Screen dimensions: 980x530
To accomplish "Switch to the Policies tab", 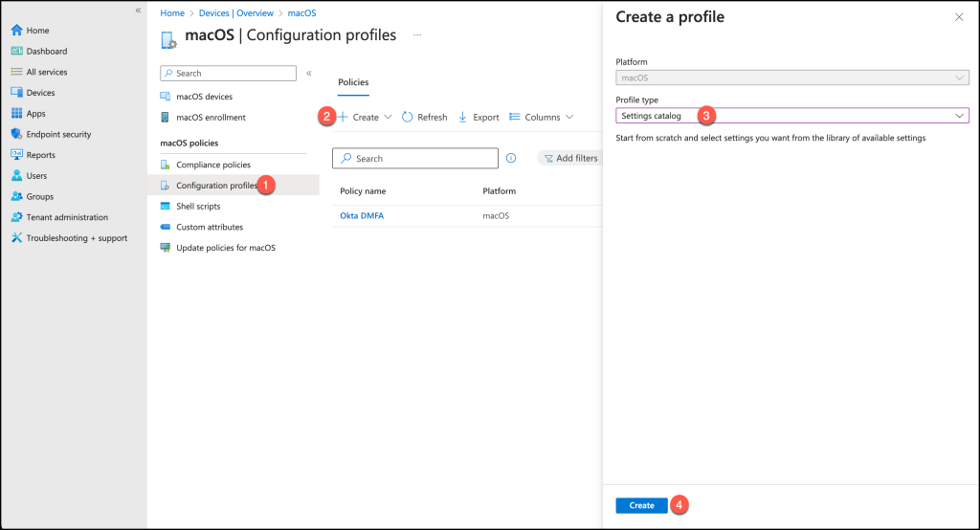I will click(x=353, y=82).
